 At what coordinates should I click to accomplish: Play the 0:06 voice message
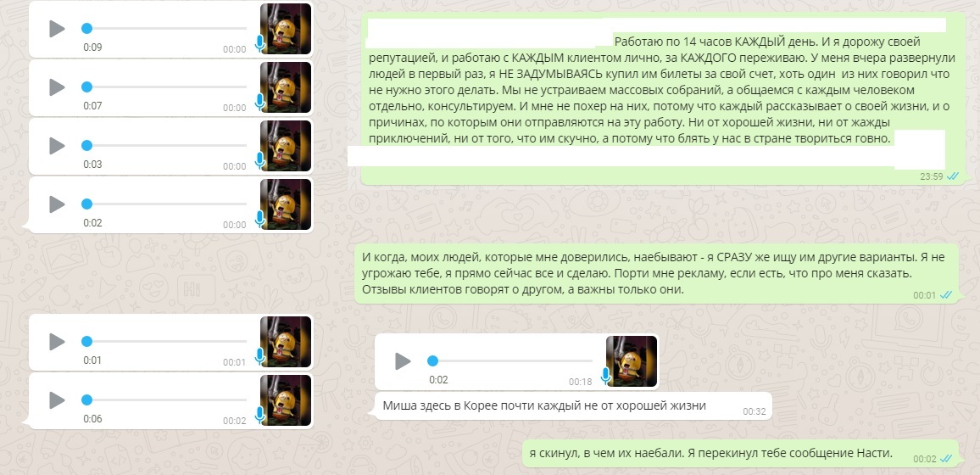pos(57,400)
